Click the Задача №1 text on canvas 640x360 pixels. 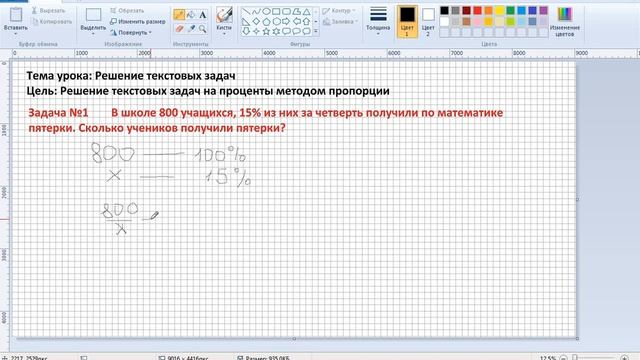coord(58,113)
